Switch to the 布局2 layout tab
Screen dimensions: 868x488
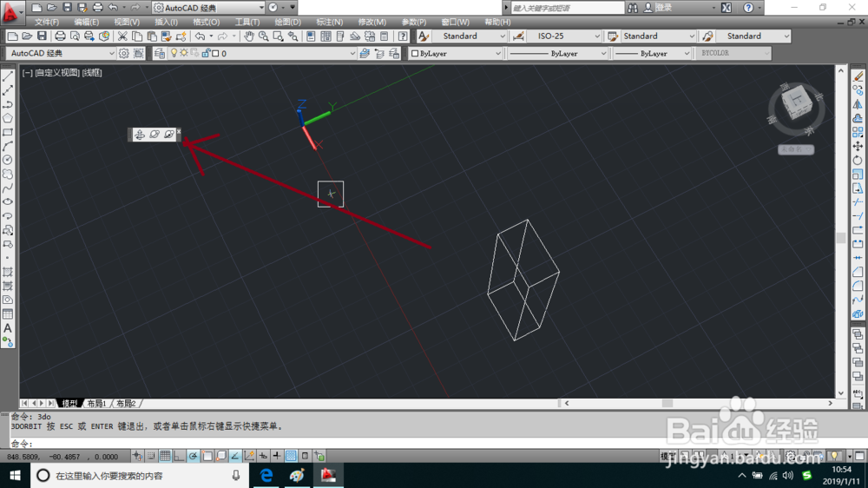pyautogui.click(x=126, y=403)
